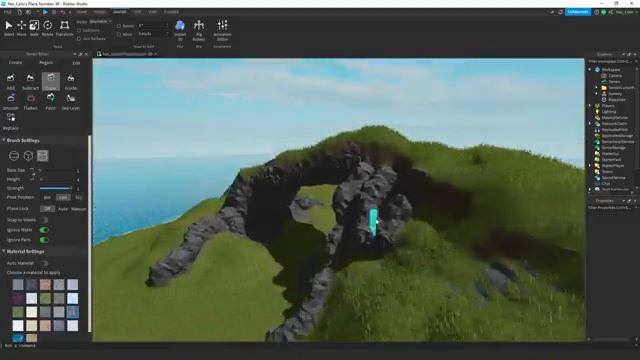This screenshot has height=360, width=640.
Task: Collapse the Material Settings section
Action: coord(4,251)
